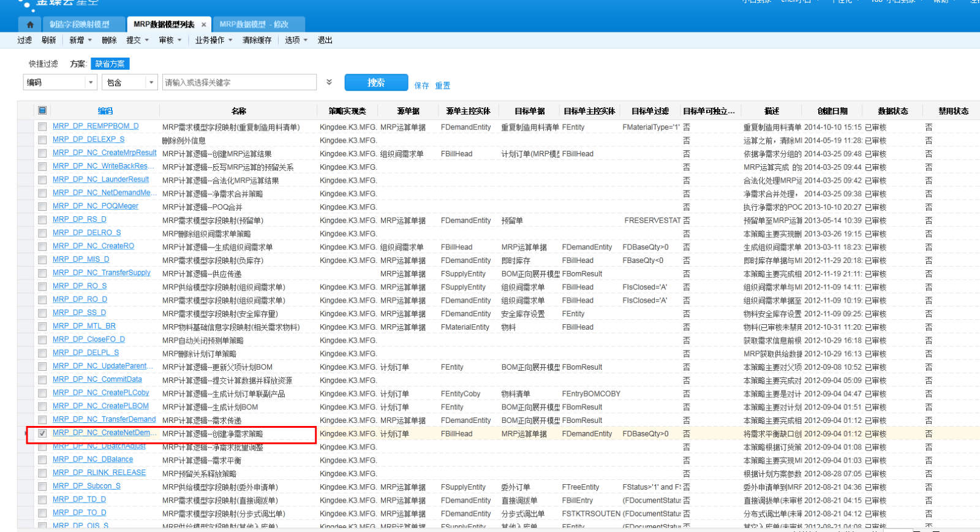The height and width of the screenshot is (532, 980).
Task: Expand advanced filter with double chevron icon
Action: pyautogui.click(x=329, y=82)
